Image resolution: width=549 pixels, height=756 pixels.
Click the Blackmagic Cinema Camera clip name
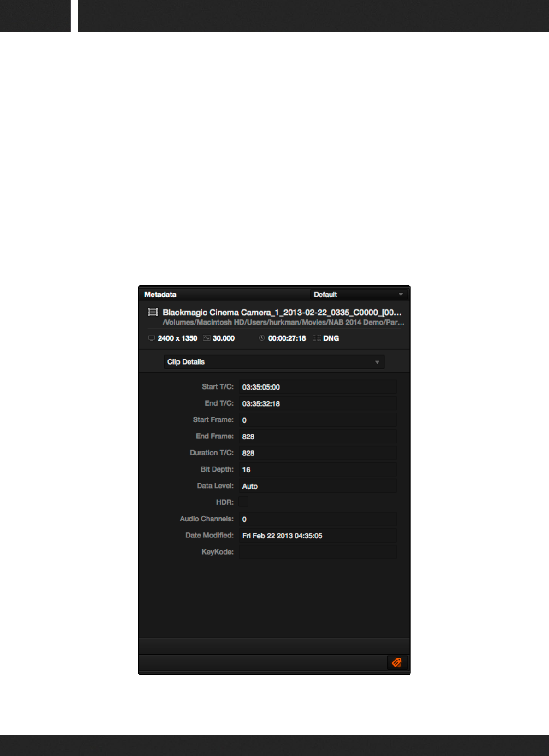point(282,313)
